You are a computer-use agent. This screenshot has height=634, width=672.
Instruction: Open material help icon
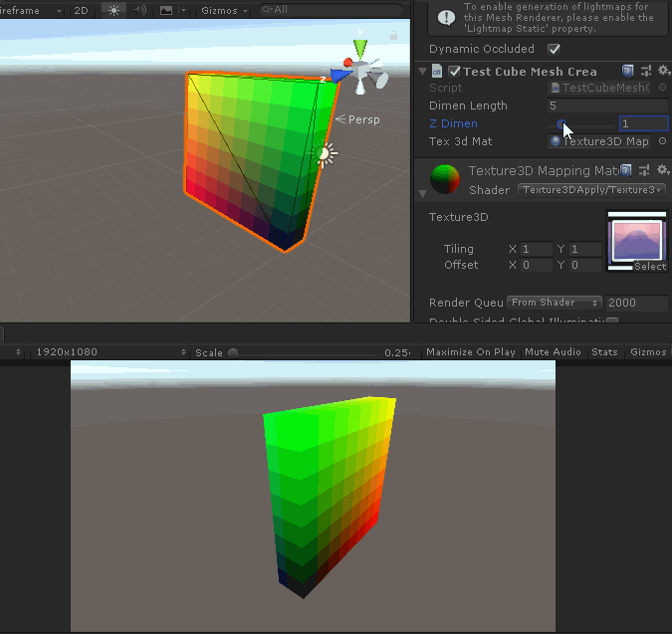(x=626, y=170)
